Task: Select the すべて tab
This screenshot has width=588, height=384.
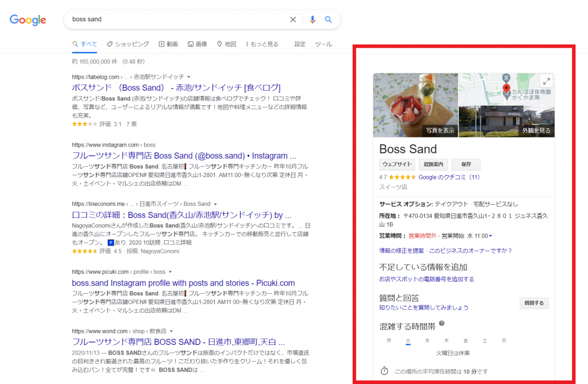Action: pos(84,44)
